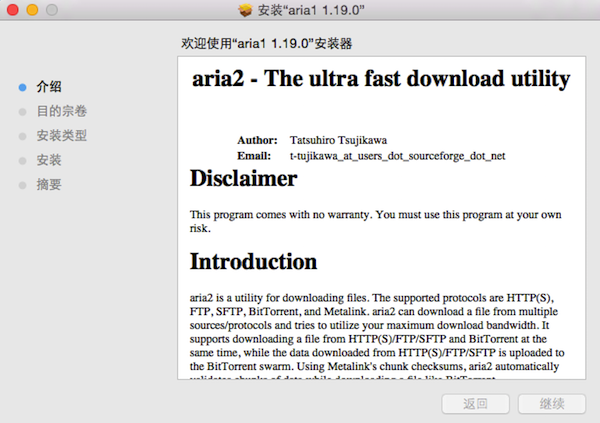Select the 安装 step in the sidebar
The width and height of the screenshot is (600, 423).
tap(49, 160)
